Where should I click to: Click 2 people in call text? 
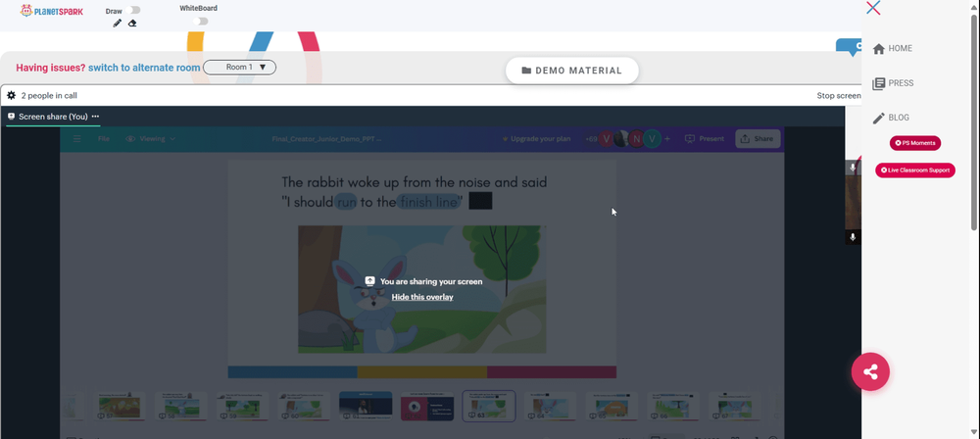pos(49,96)
